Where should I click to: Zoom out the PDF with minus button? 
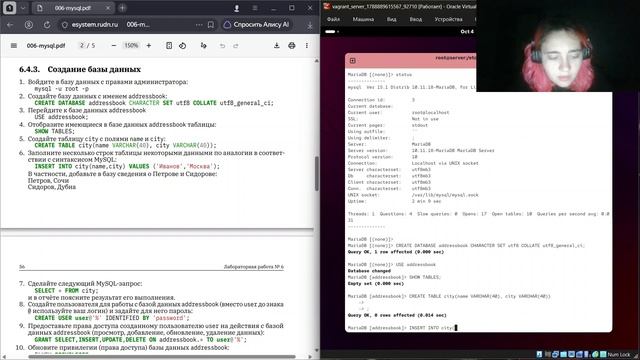[114, 45]
